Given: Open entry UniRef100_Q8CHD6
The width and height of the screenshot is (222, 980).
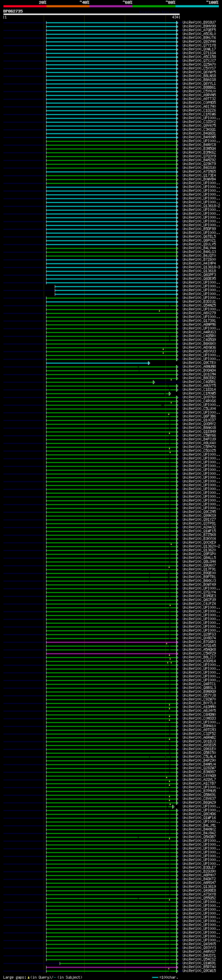Looking at the screenshot, I should pos(199,814).
